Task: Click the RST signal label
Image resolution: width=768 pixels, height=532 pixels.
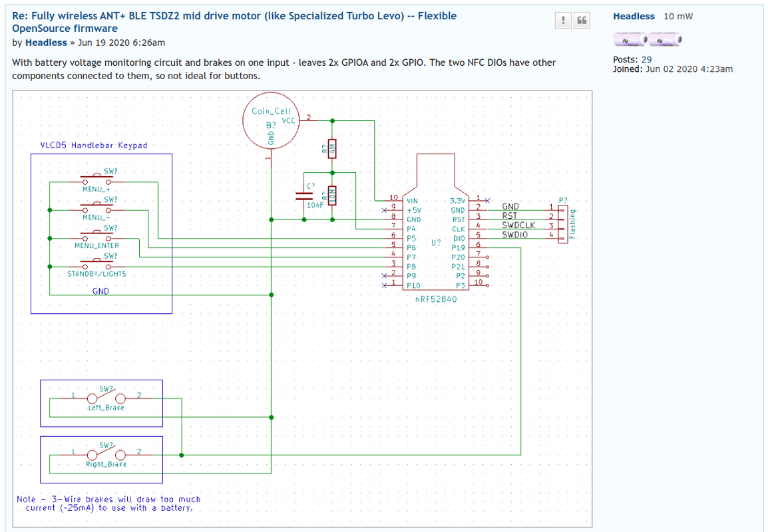Action: click(x=509, y=216)
